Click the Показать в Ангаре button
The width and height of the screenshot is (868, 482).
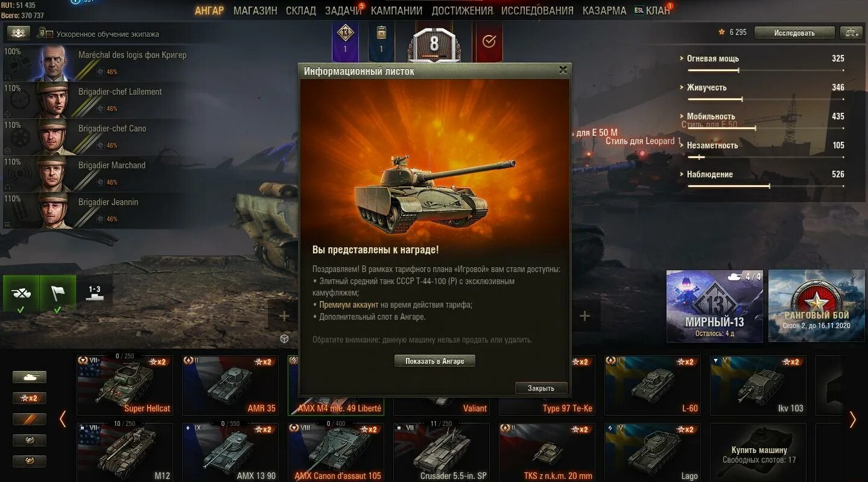click(x=435, y=361)
